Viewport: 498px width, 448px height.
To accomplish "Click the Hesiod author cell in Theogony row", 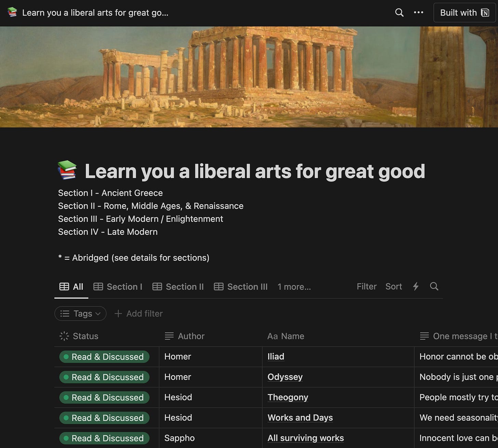I will pos(211,397).
